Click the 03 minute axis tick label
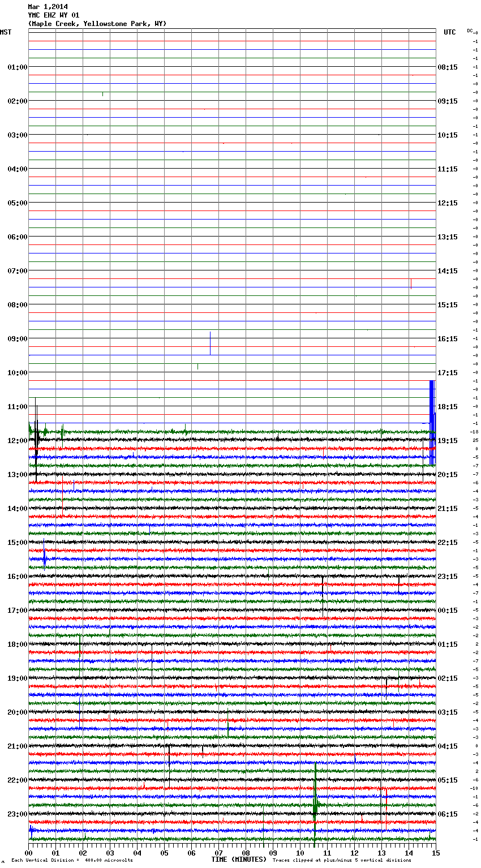 click(110, 853)
